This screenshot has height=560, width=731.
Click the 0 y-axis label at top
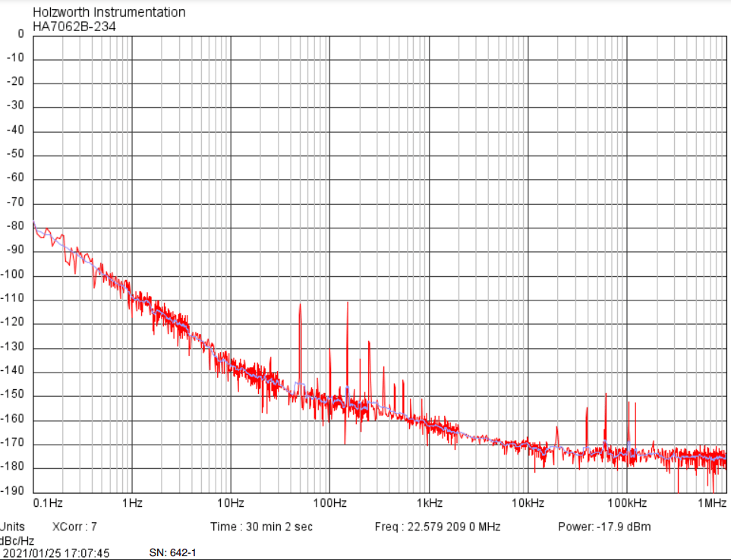coord(20,34)
